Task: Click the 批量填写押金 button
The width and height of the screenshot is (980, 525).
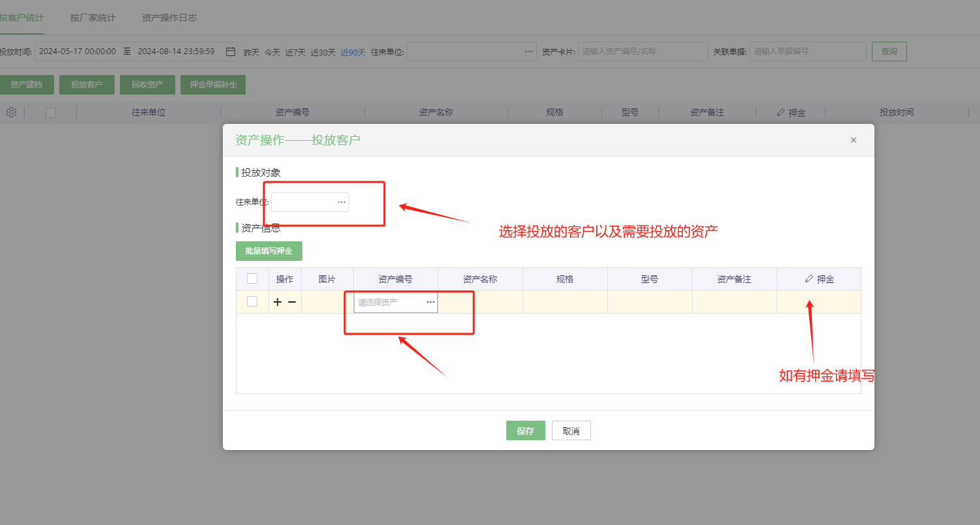Action: [269, 251]
